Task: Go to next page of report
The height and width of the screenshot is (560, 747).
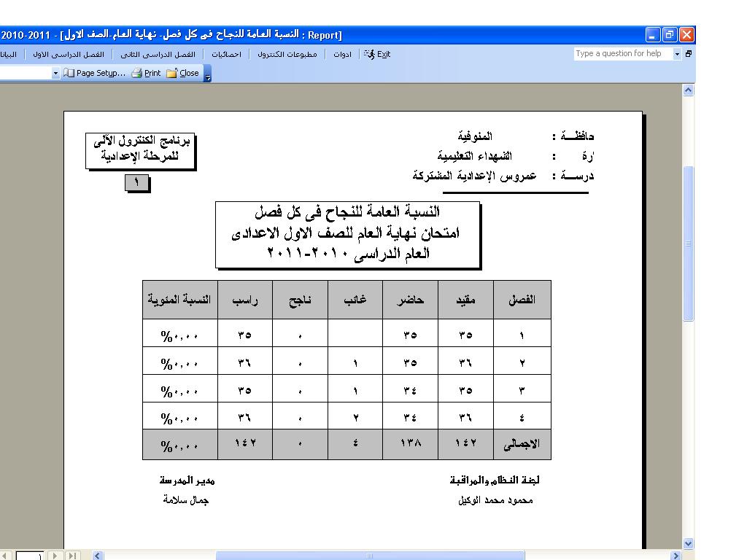Action: tap(55, 556)
